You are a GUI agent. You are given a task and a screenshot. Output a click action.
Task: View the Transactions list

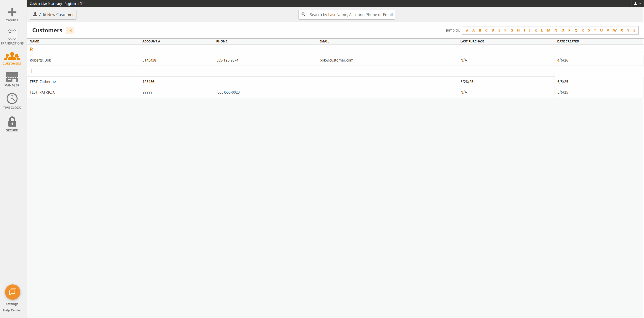point(12,37)
